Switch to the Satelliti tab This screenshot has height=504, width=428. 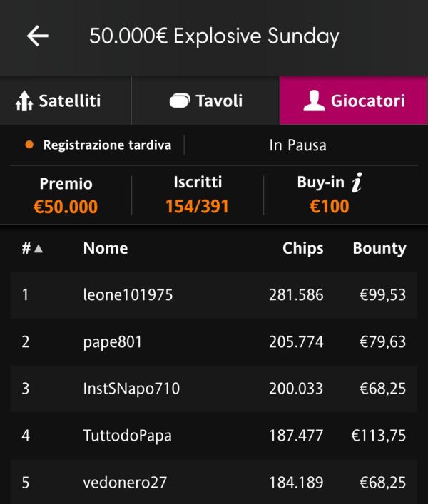tap(66, 101)
